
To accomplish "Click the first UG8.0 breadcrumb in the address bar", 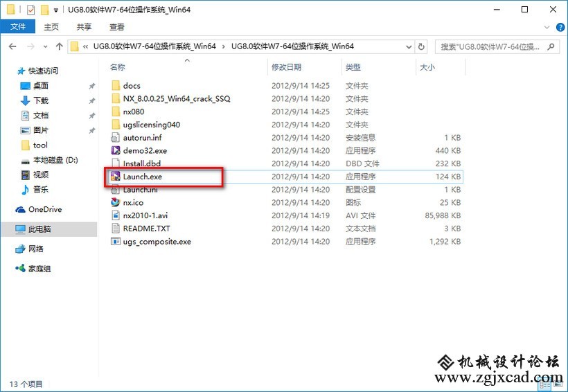I will (x=154, y=46).
